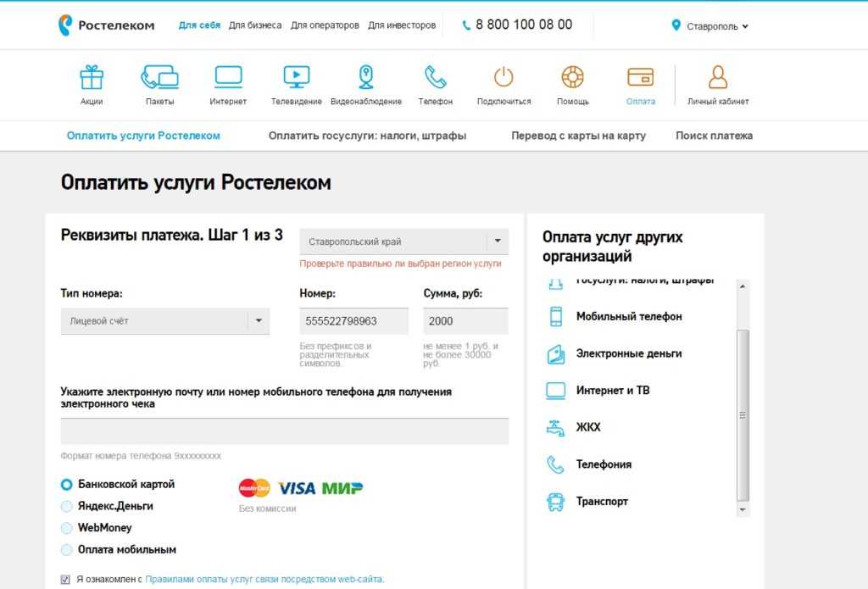Expand the Лицевой счёт number type dropdown
This screenshot has height=589, width=868.
click(x=165, y=321)
